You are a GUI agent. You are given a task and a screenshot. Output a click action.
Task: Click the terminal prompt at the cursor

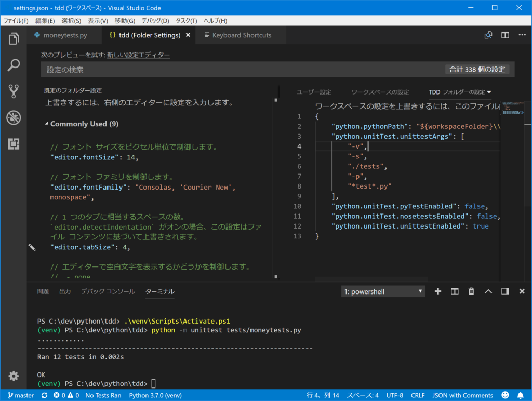(153, 384)
